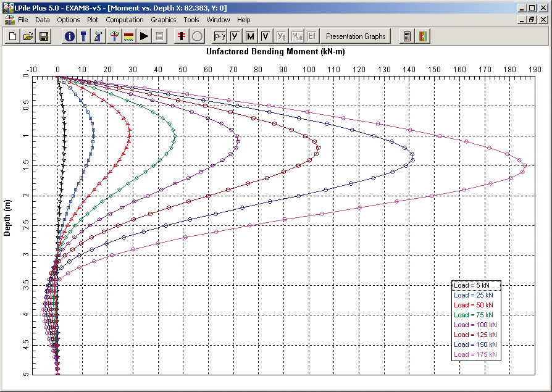Click the LPile icon in the title bar
This screenshot has width=552, height=392.
tap(8, 8)
